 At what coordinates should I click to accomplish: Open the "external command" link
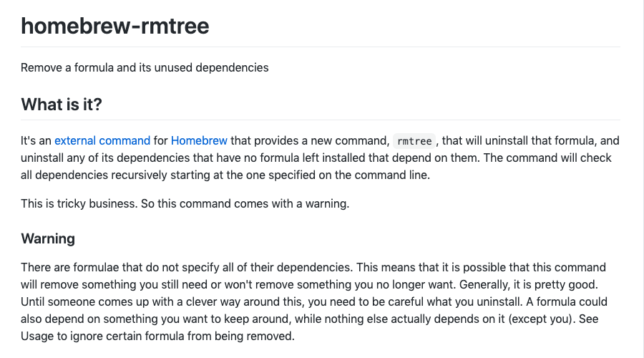(x=102, y=140)
